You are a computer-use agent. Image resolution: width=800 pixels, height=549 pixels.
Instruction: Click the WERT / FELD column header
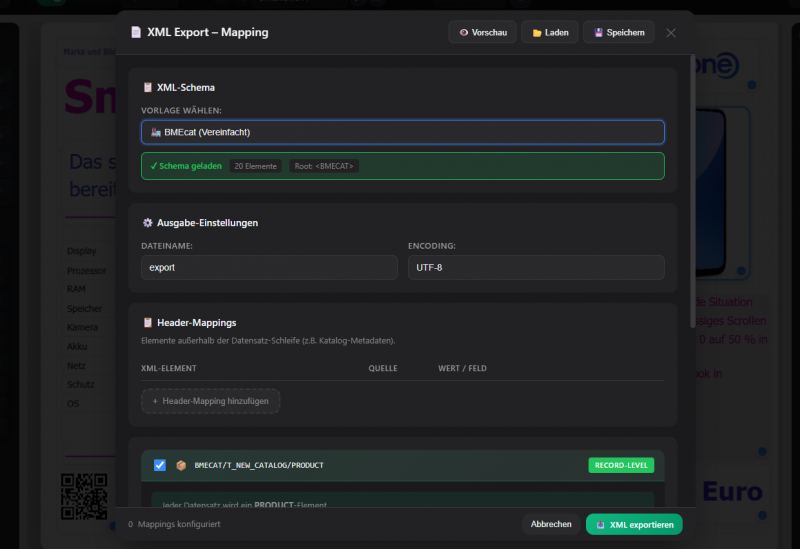coord(462,368)
